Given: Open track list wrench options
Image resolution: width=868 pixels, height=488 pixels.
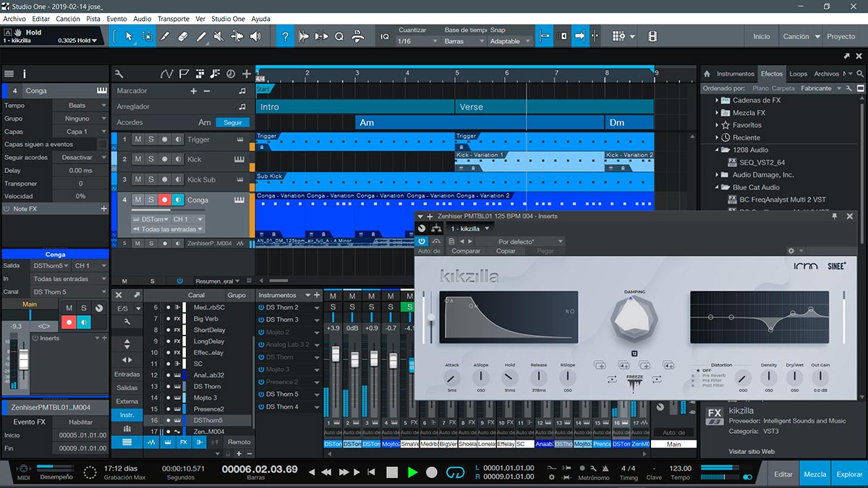Looking at the screenshot, I should pyautogui.click(x=119, y=74).
